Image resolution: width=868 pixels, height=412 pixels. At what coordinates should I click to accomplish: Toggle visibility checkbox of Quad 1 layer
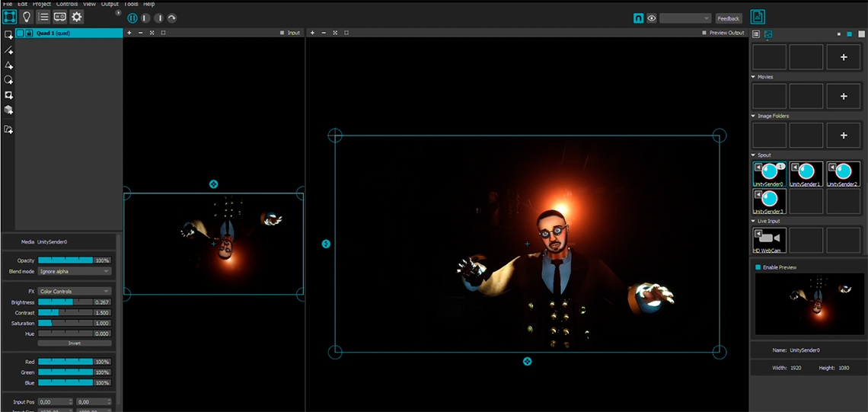point(20,34)
